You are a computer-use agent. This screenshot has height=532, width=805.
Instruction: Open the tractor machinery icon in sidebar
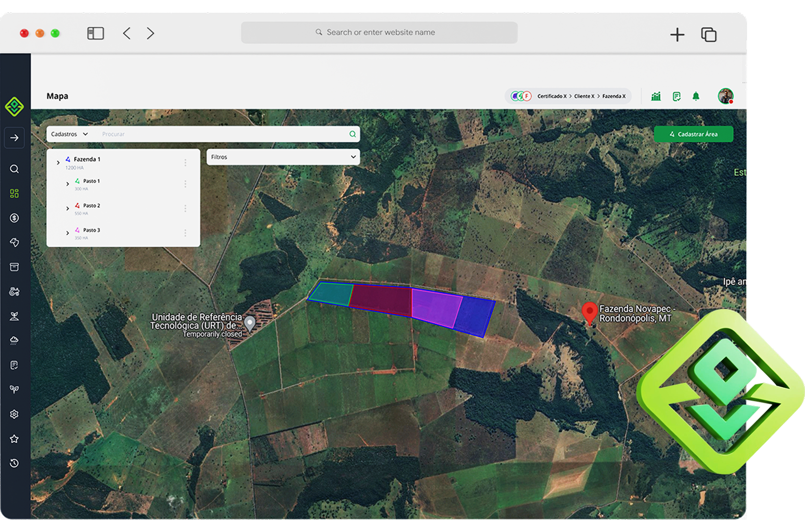(14, 292)
